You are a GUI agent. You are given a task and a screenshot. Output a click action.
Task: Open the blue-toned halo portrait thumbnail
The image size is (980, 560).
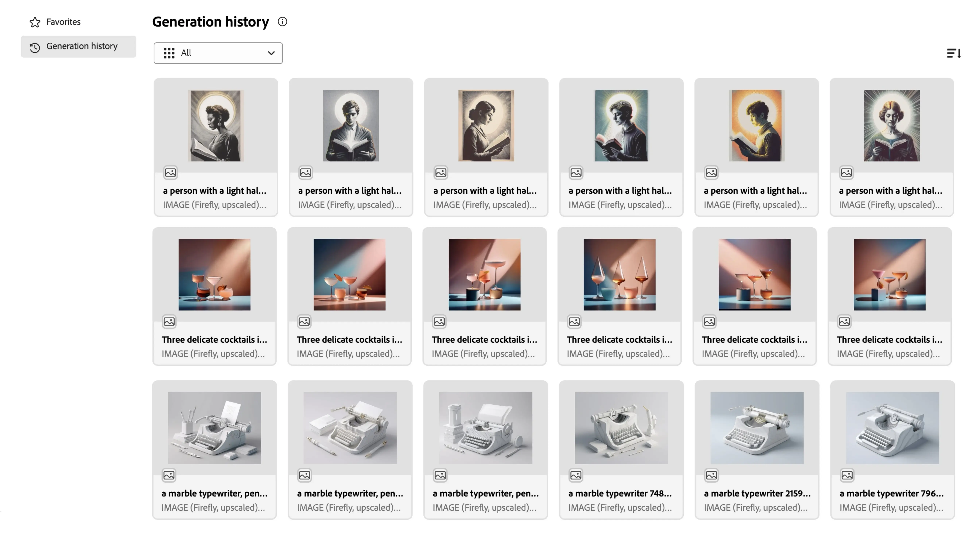(621, 126)
